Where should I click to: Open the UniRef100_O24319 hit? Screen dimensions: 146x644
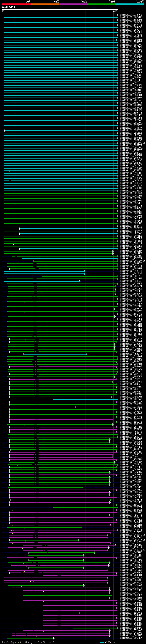pyautogui.click(x=131, y=191)
